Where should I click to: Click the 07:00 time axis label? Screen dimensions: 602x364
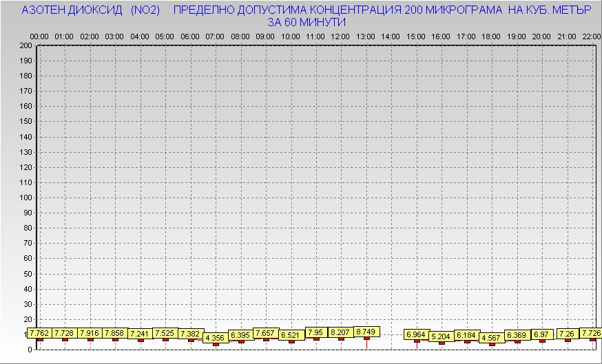point(215,37)
